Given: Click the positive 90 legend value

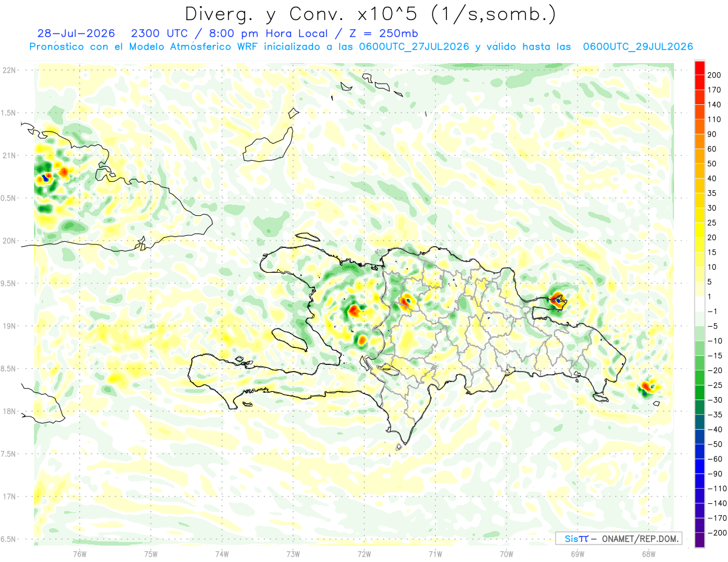Looking at the screenshot, I should (712, 134).
